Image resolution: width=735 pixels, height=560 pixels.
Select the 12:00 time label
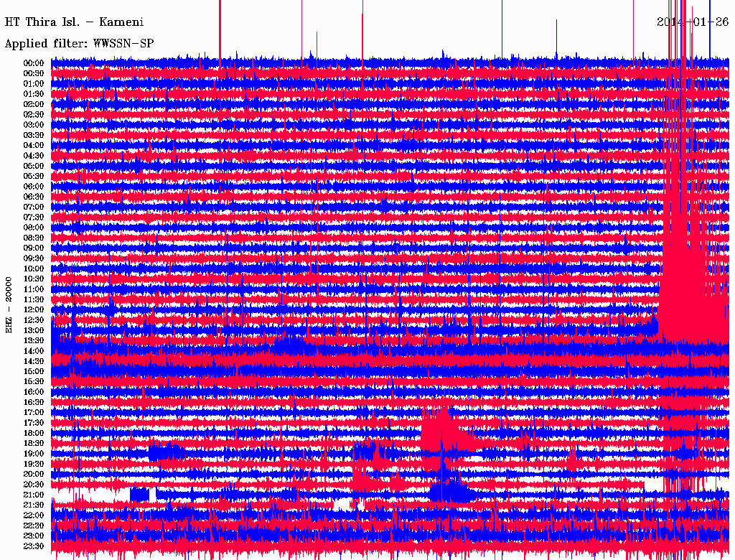(34, 309)
